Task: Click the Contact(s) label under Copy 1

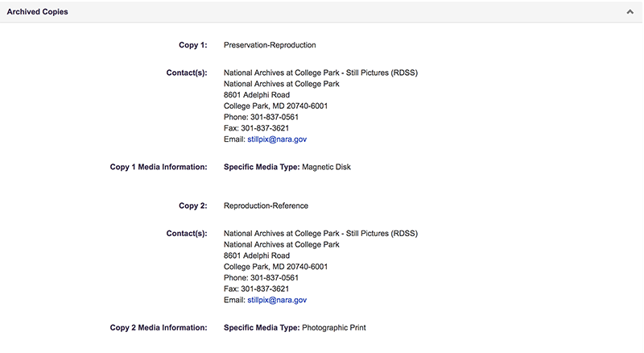Action: pyautogui.click(x=185, y=73)
